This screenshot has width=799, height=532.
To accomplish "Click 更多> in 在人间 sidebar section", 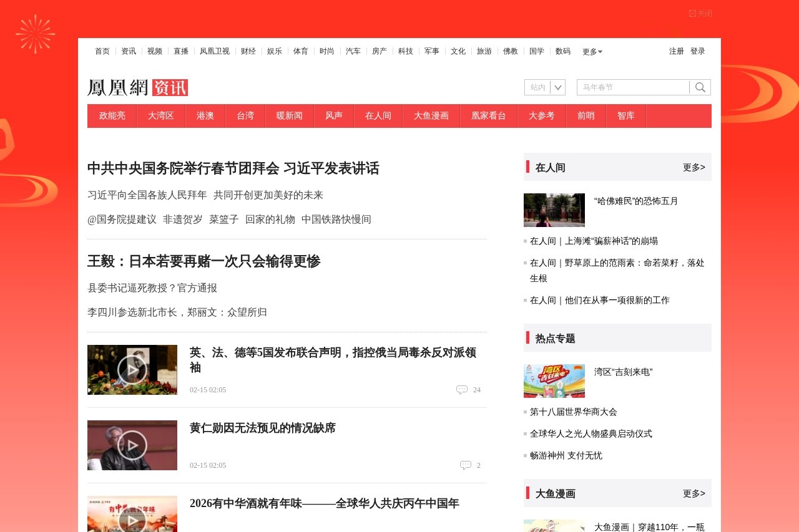I will click(x=694, y=167).
